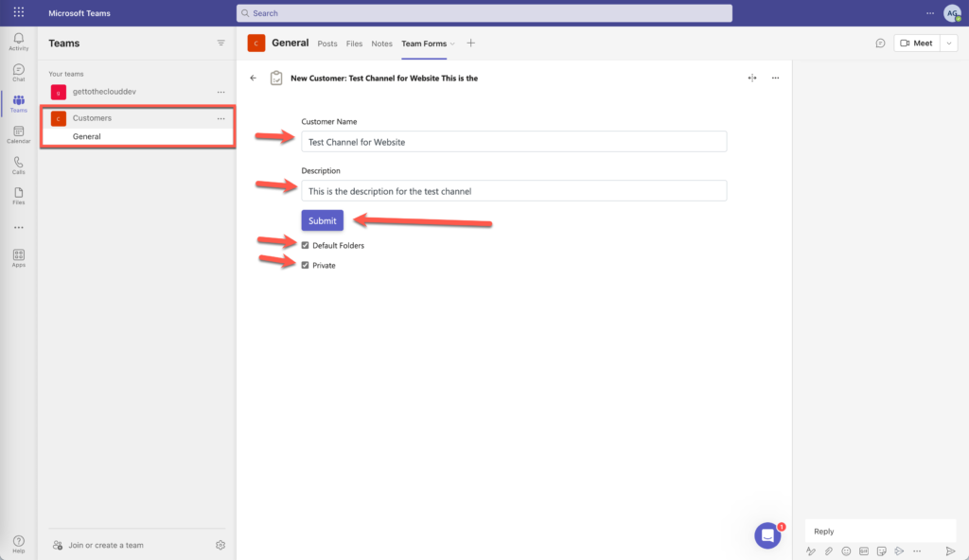The image size is (969, 560).
Task: Show the tab conversation panel
Action: tap(881, 44)
